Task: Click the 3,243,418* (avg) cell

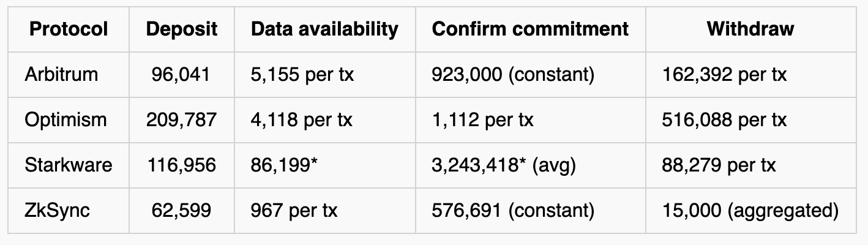Action: pos(531,165)
